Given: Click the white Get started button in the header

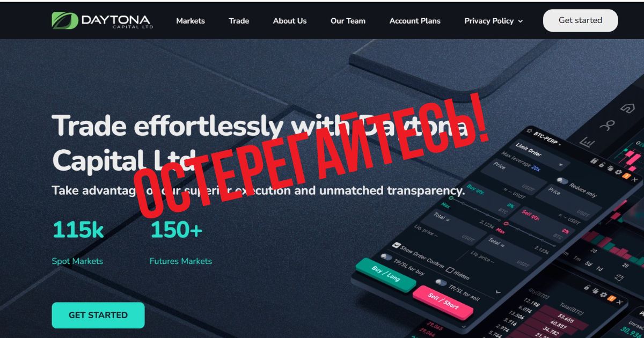Looking at the screenshot, I should 580,20.
